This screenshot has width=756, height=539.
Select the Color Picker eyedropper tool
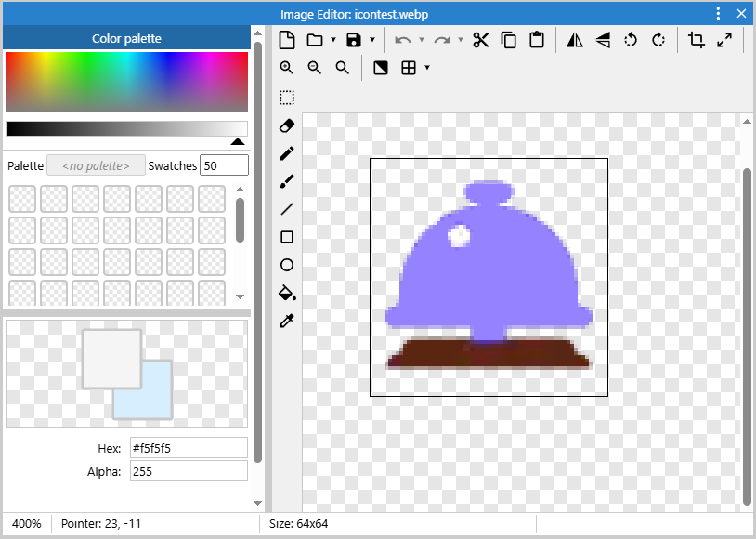[287, 321]
